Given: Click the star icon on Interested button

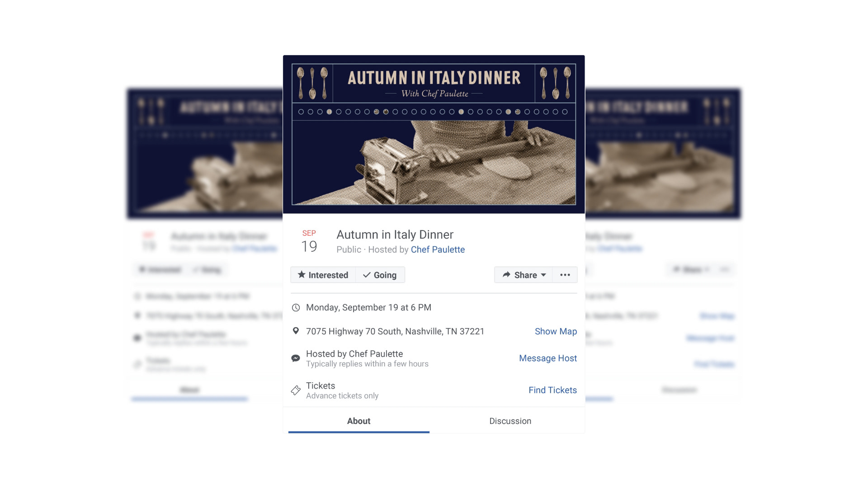Looking at the screenshot, I should click(302, 275).
